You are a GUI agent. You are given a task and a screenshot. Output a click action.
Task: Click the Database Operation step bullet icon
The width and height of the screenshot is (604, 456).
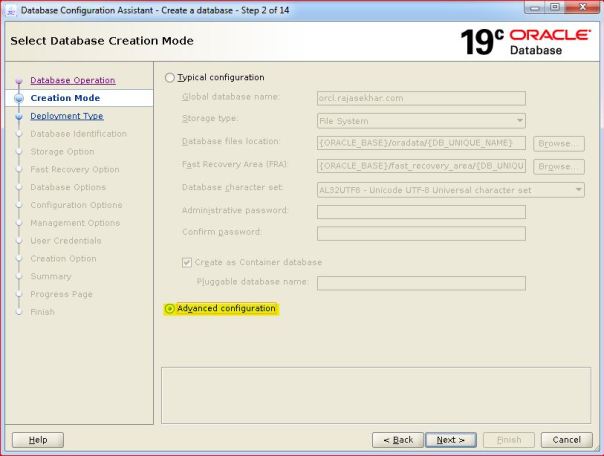[18, 81]
